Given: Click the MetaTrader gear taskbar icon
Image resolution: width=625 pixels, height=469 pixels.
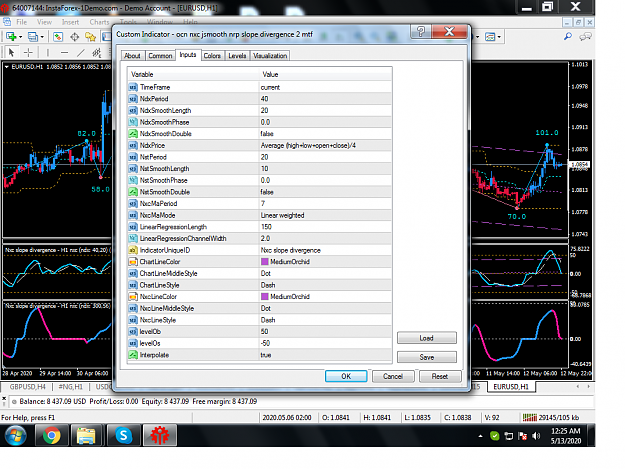Looking at the screenshot, I should pos(159,435).
